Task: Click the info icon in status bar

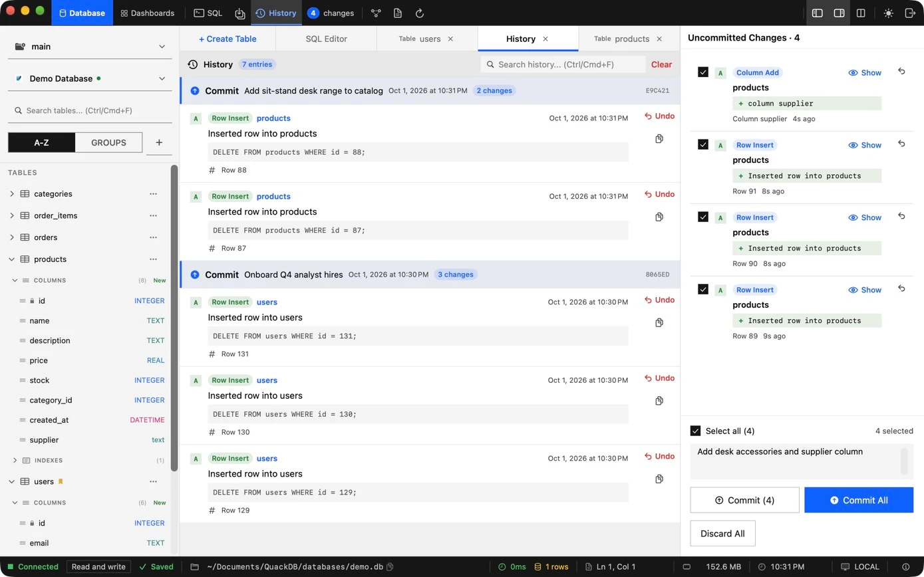Action: coord(905,567)
